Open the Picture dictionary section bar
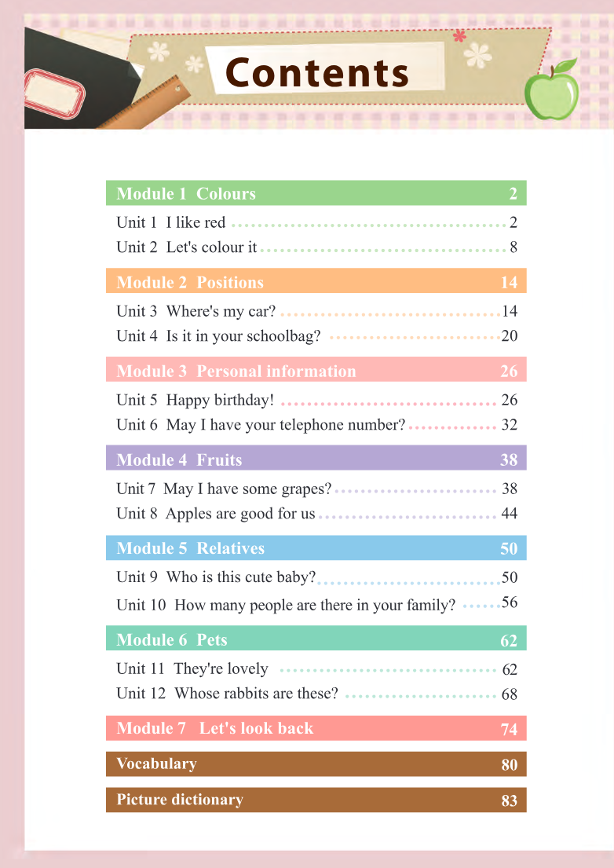Viewport: 614px width, 868px height. 316,800
